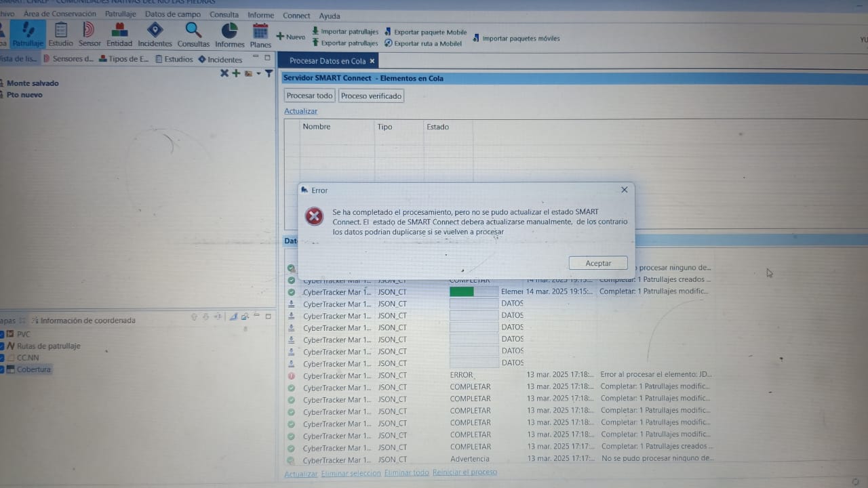Click the filter funnel icon in patrol list
The image size is (868, 488).
point(269,73)
